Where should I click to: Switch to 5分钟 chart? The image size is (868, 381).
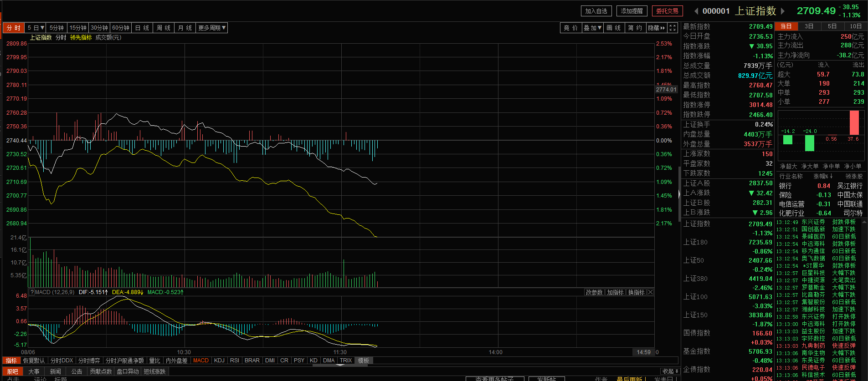pyautogui.click(x=56, y=28)
